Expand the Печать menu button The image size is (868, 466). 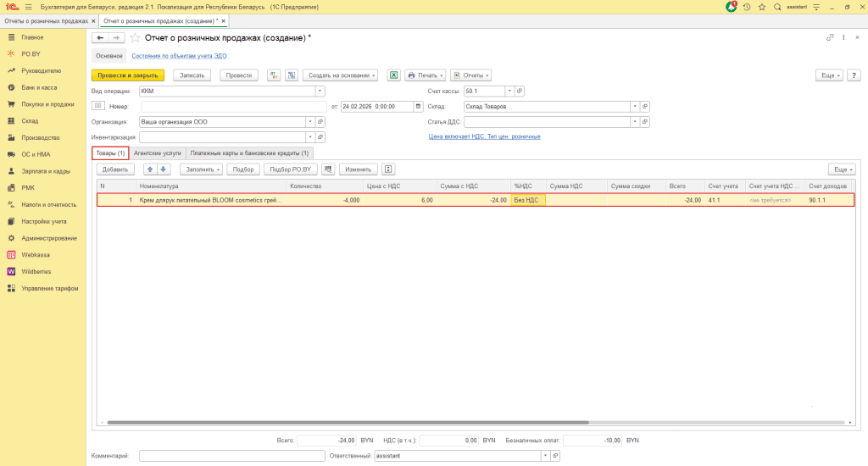426,75
